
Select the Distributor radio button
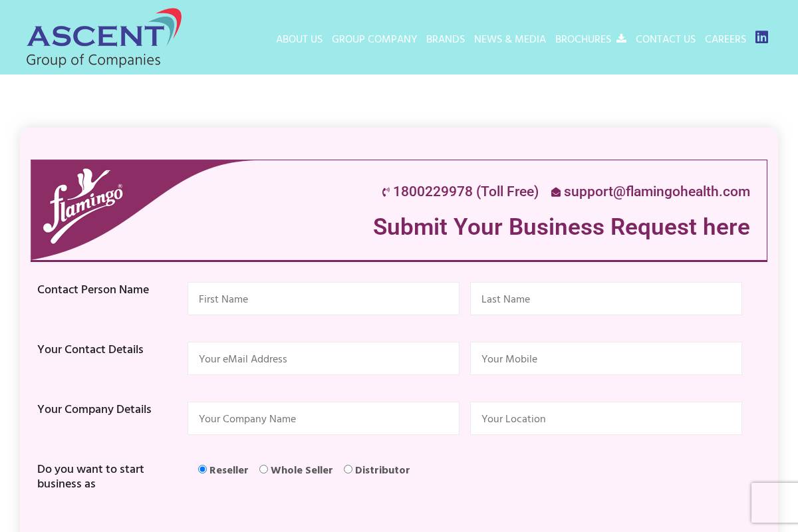[348, 469]
